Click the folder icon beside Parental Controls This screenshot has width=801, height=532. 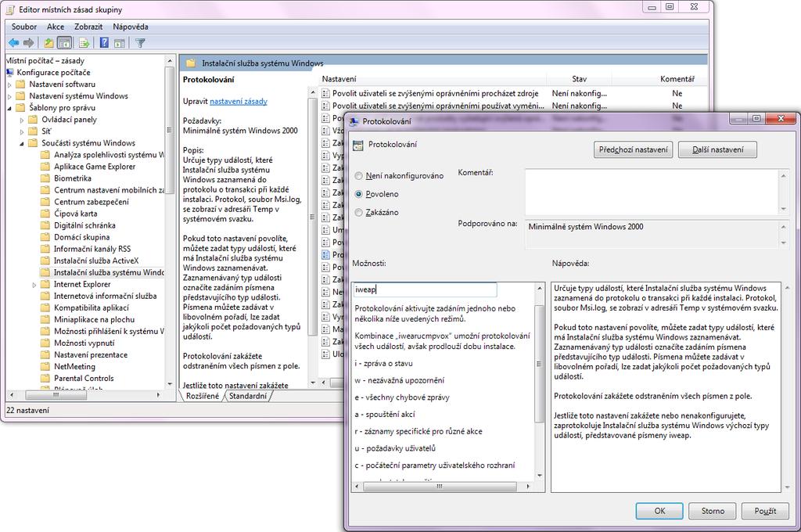click(x=45, y=378)
